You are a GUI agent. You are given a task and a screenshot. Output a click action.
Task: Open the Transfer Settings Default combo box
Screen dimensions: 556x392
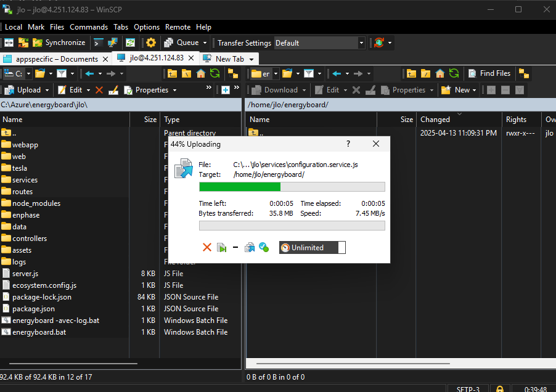319,43
